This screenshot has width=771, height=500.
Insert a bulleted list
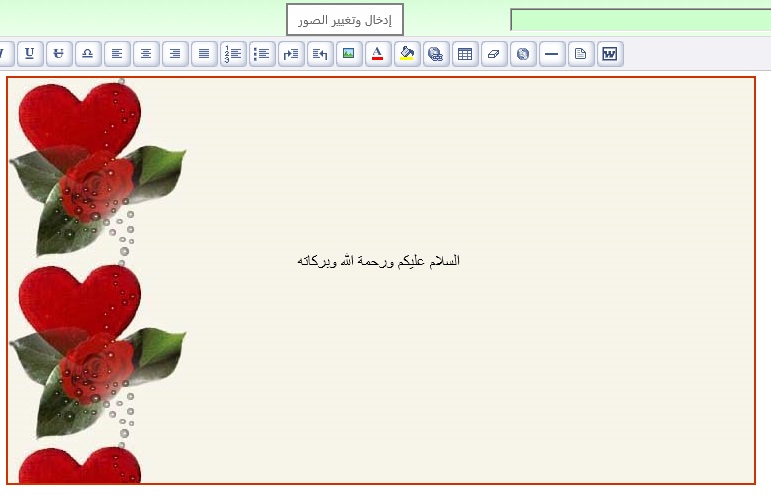coord(262,54)
